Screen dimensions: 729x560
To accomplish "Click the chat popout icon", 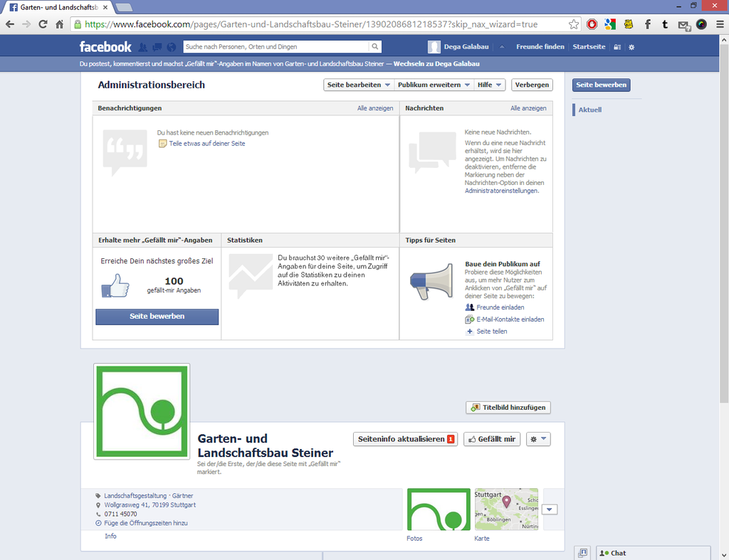I will click(582, 553).
